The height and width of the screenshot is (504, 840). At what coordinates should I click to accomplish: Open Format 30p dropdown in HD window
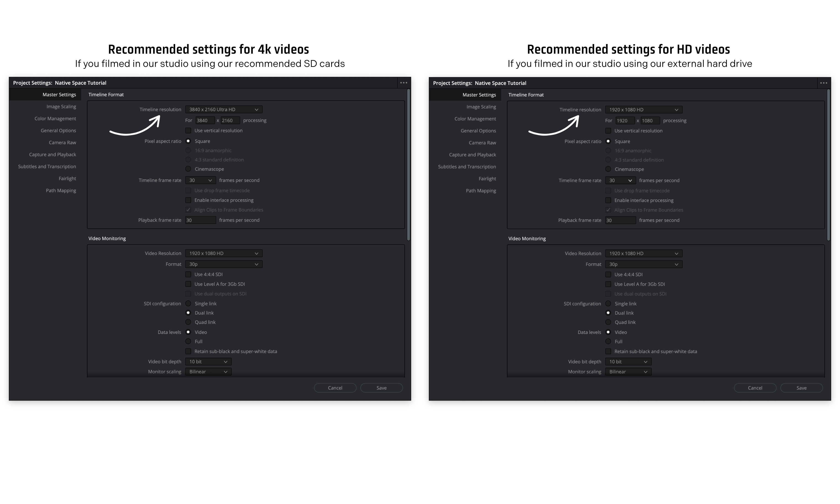pyautogui.click(x=644, y=264)
